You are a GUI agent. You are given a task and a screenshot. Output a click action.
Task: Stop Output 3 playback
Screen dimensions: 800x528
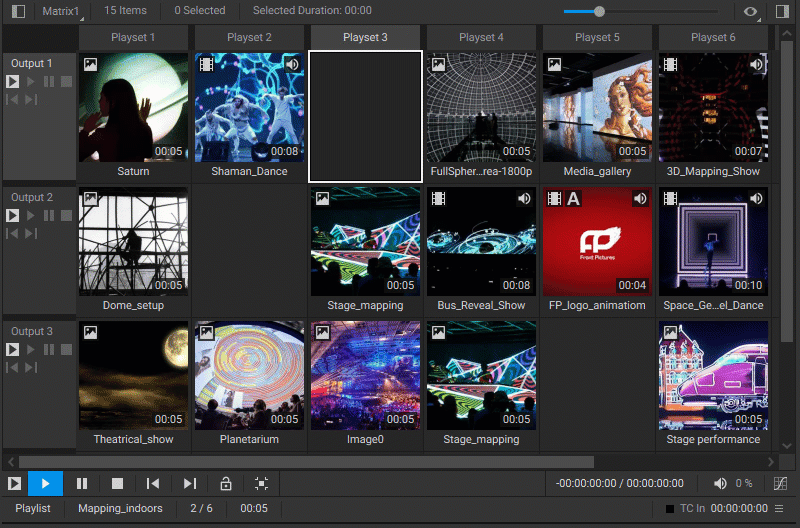coord(66,349)
